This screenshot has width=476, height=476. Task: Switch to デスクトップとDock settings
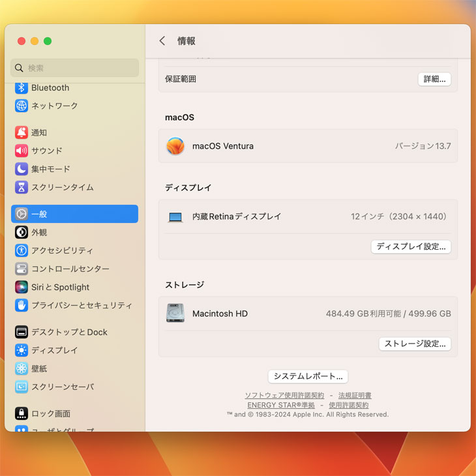click(69, 332)
